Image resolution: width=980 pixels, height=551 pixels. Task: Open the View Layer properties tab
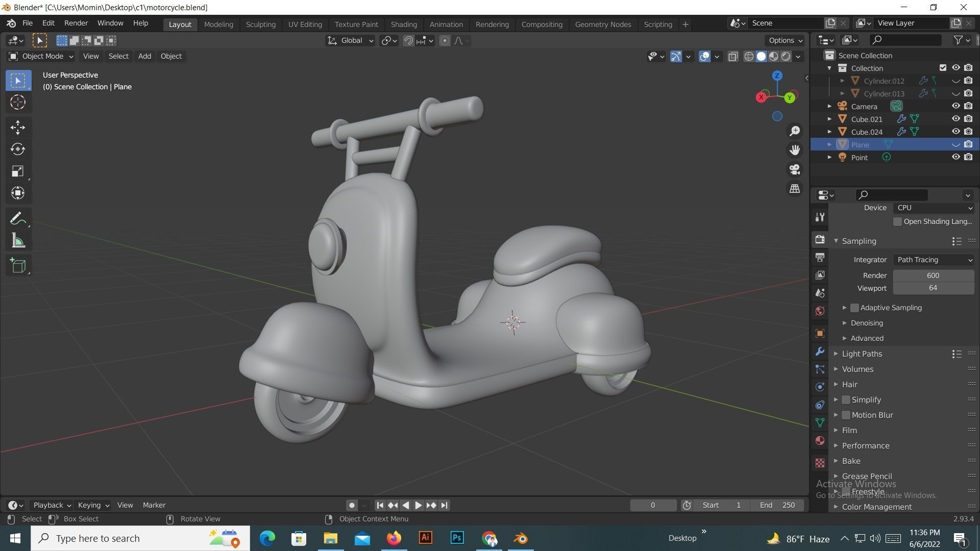pos(820,275)
